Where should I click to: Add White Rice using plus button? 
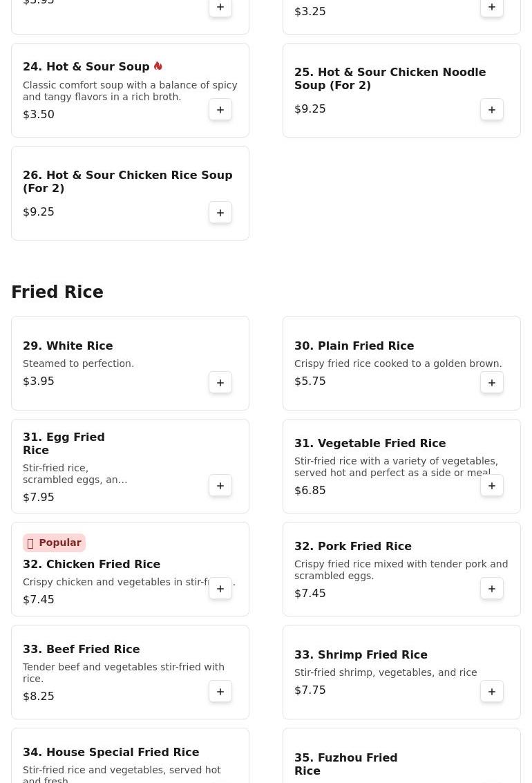pyautogui.click(x=220, y=382)
